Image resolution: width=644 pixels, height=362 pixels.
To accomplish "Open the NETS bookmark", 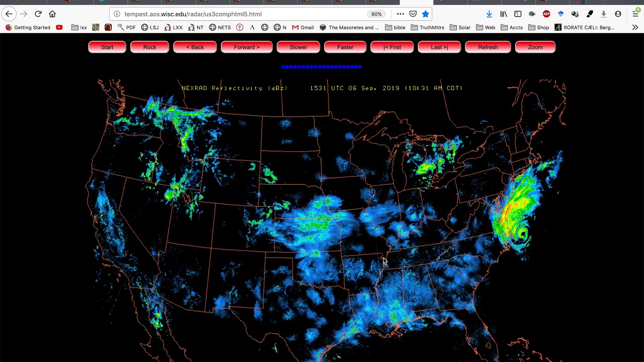I will [220, 28].
